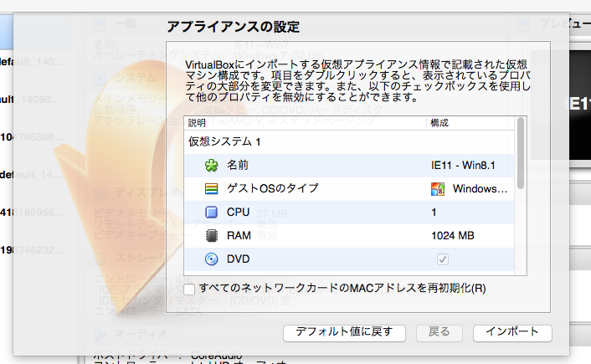Viewport: 591px width, 364px height.
Task: Click デフォルト値に戻す button
Action: (345, 332)
